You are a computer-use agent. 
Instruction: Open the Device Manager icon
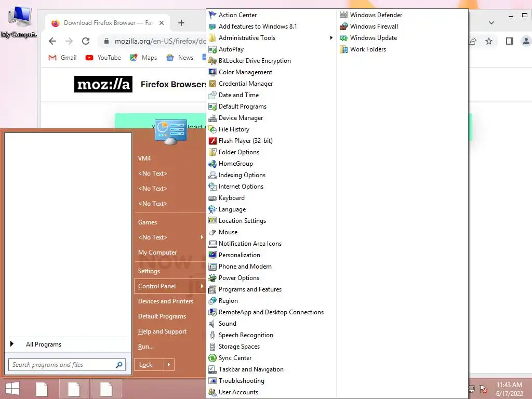(212, 118)
